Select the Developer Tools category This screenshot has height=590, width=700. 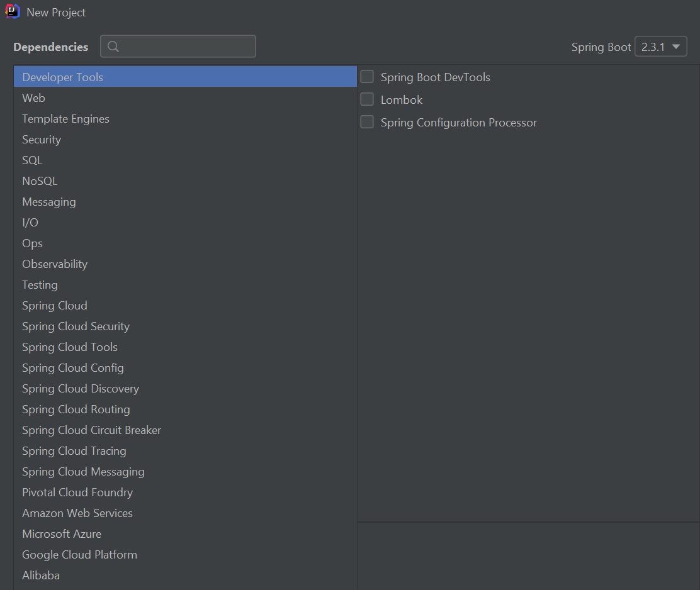pyautogui.click(x=185, y=77)
